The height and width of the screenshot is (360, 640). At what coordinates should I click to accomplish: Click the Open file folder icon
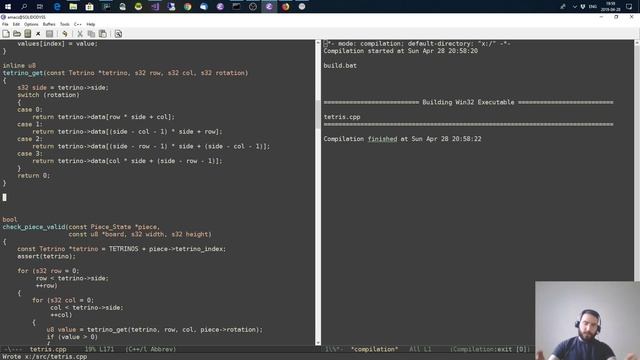17,34
